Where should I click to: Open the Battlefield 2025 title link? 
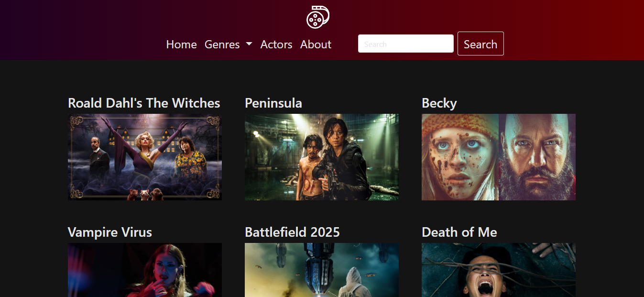pyautogui.click(x=292, y=232)
